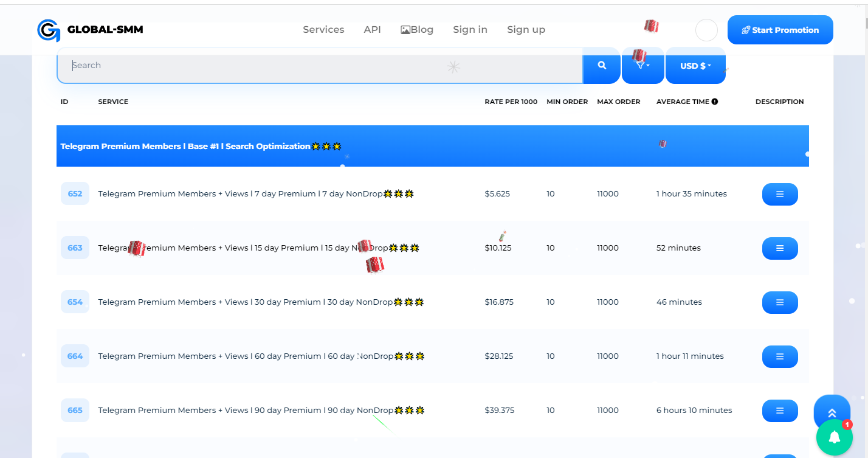Open description for service 652
The height and width of the screenshot is (458, 868).
(780, 194)
